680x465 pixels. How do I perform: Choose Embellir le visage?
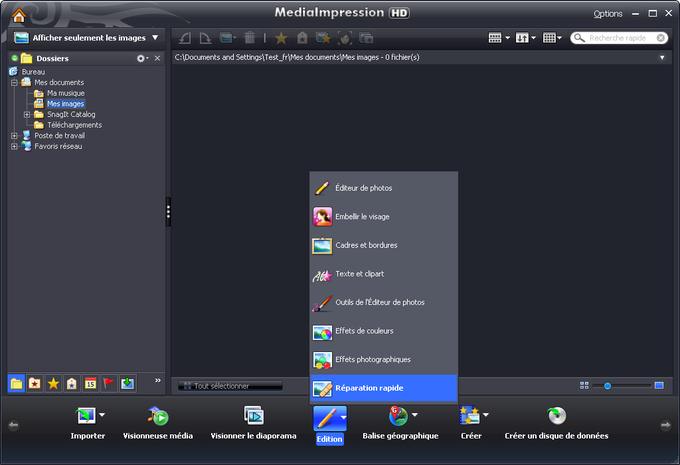tap(384, 216)
